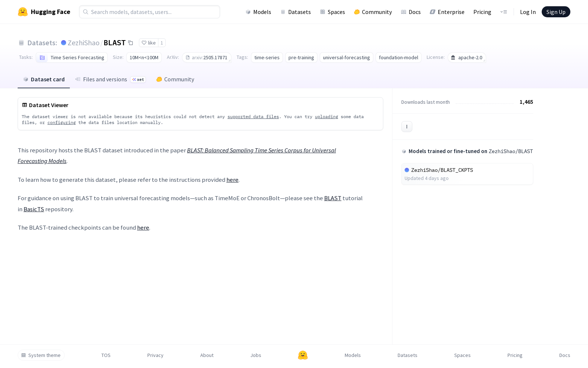The image size is (588, 368).
Task: Switch to Files and versions tab
Action: [111, 79]
